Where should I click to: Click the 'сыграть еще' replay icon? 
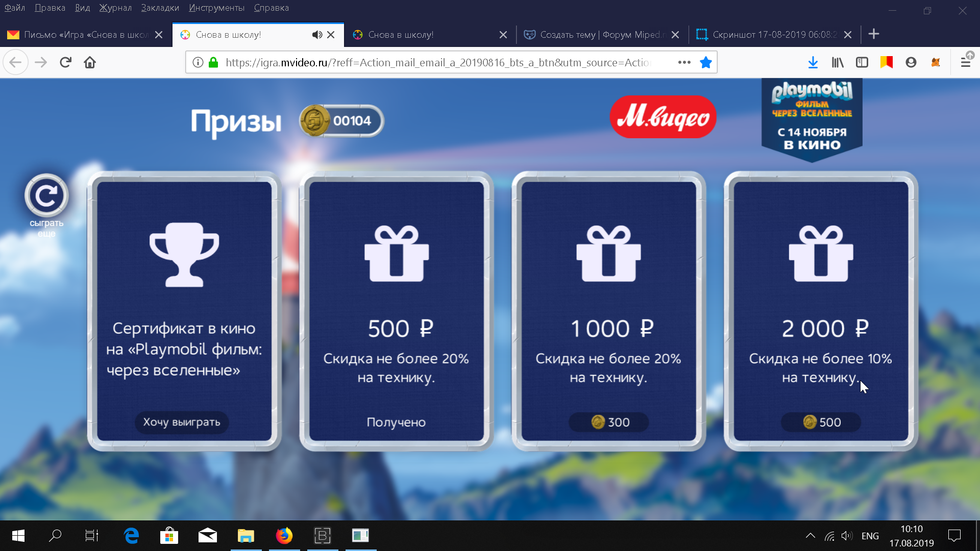46,195
